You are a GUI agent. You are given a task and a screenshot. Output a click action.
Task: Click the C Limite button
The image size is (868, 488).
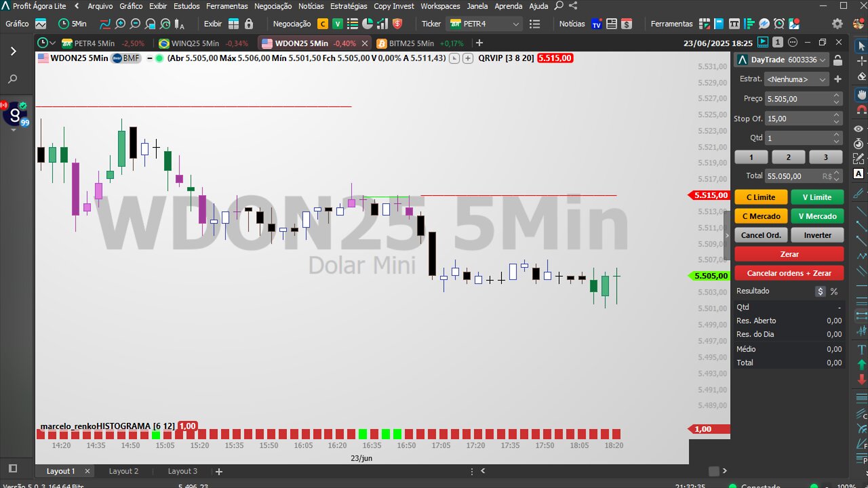pyautogui.click(x=761, y=197)
